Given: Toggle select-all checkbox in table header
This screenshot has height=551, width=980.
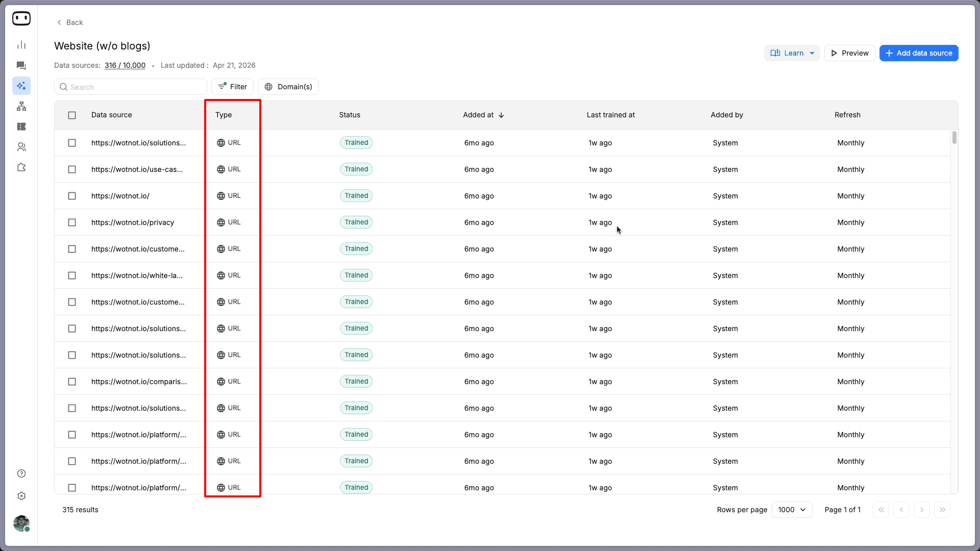Looking at the screenshot, I should tap(72, 115).
